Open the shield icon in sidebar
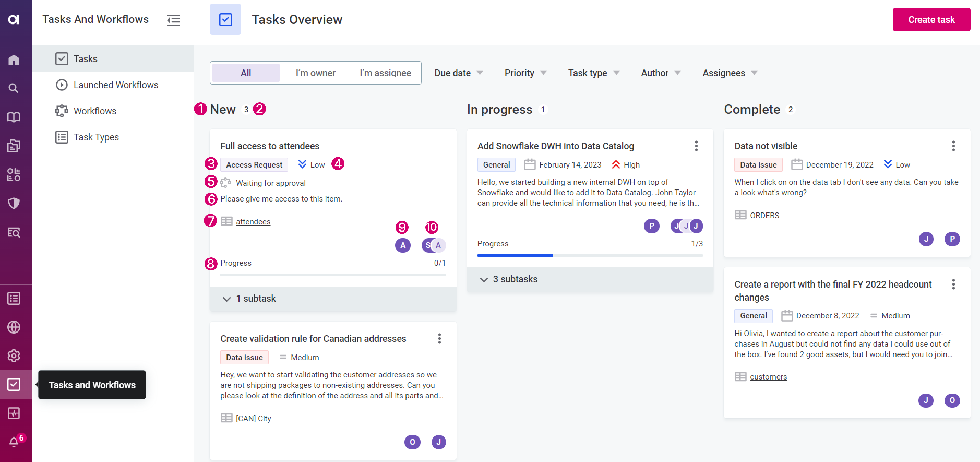Image resolution: width=980 pixels, height=462 pixels. point(14,203)
